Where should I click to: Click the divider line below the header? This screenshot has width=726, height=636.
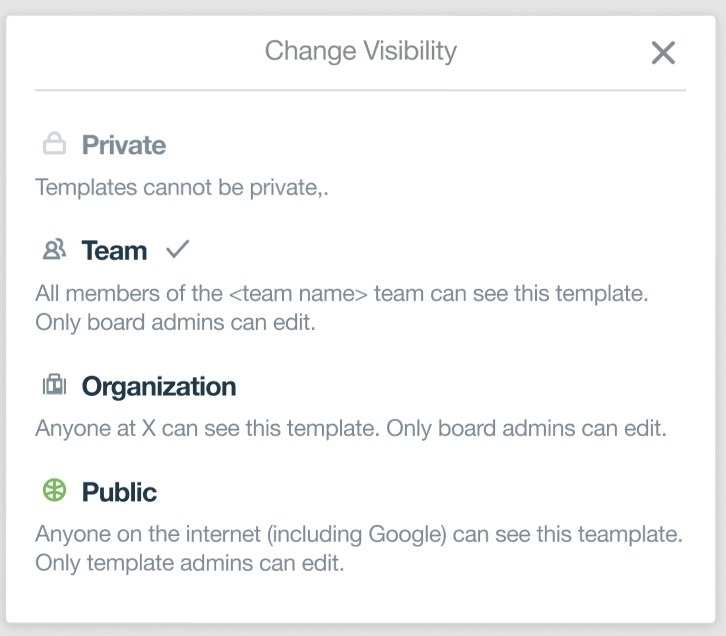(x=360, y=91)
